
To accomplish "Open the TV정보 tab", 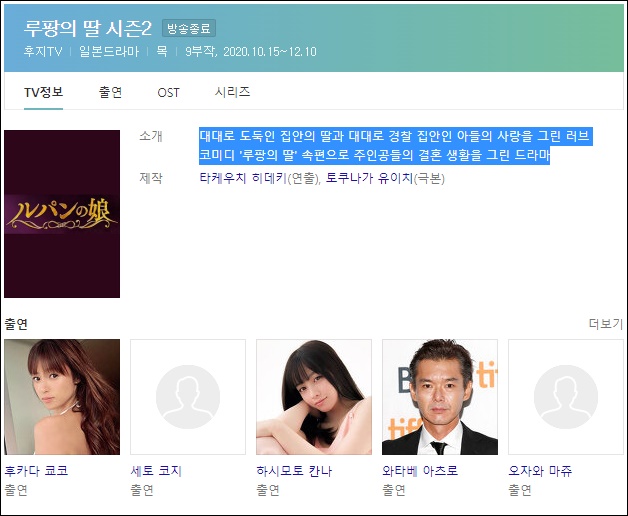I will [x=43, y=93].
